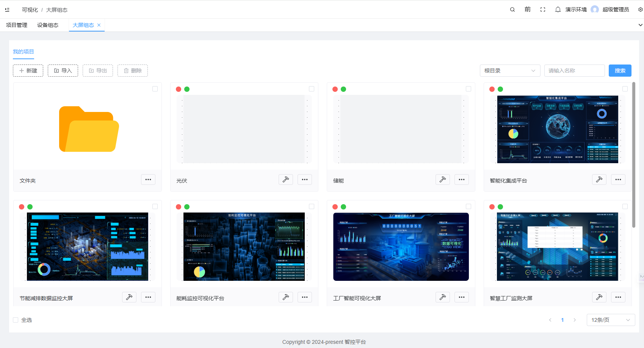Toggle fullscreen mode icon

[543, 9]
